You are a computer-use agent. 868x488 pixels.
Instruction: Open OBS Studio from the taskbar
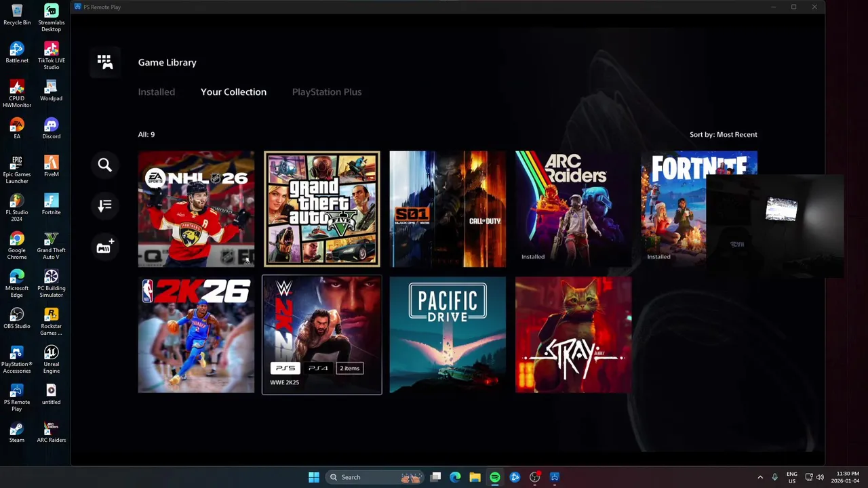click(x=534, y=477)
